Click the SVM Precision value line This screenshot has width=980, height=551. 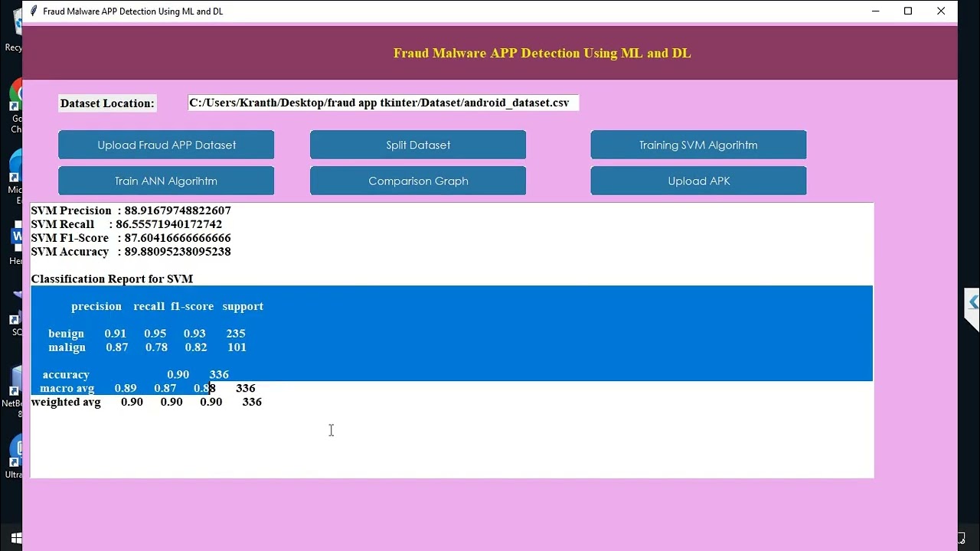(131, 210)
